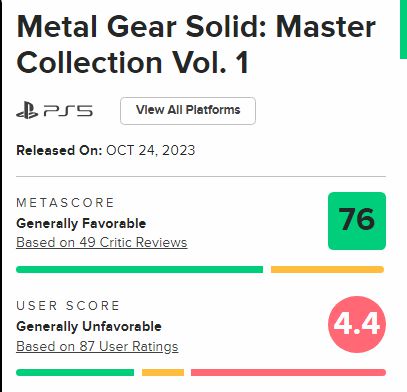Open the red 4.4 user score circle
The width and height of the screenshot is (407, 392).
[357, 324]
